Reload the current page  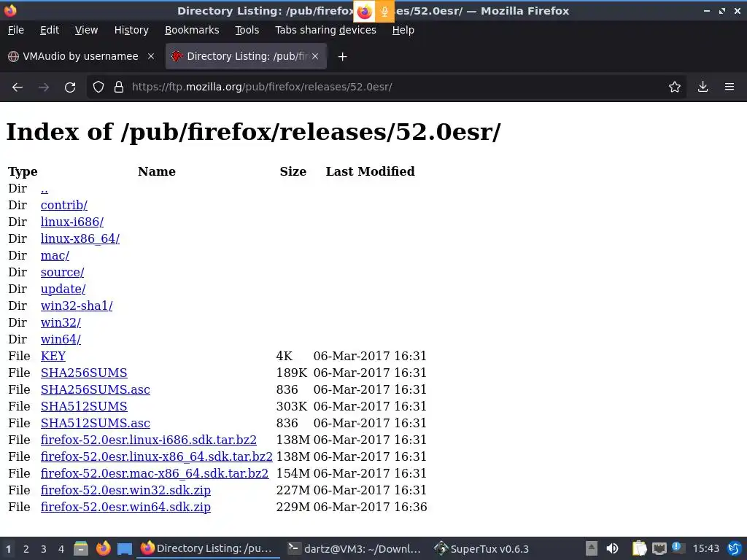point(70,87)
